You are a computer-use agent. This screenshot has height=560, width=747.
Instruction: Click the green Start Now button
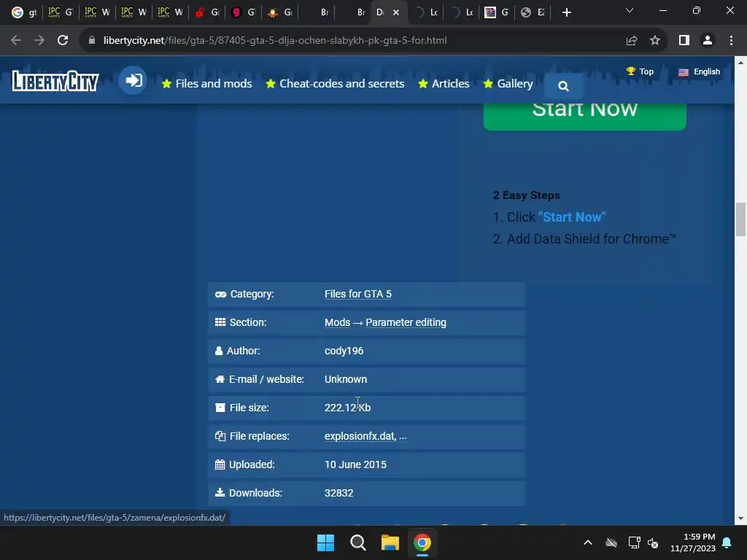pyautogui.click(x=584, y=116)
